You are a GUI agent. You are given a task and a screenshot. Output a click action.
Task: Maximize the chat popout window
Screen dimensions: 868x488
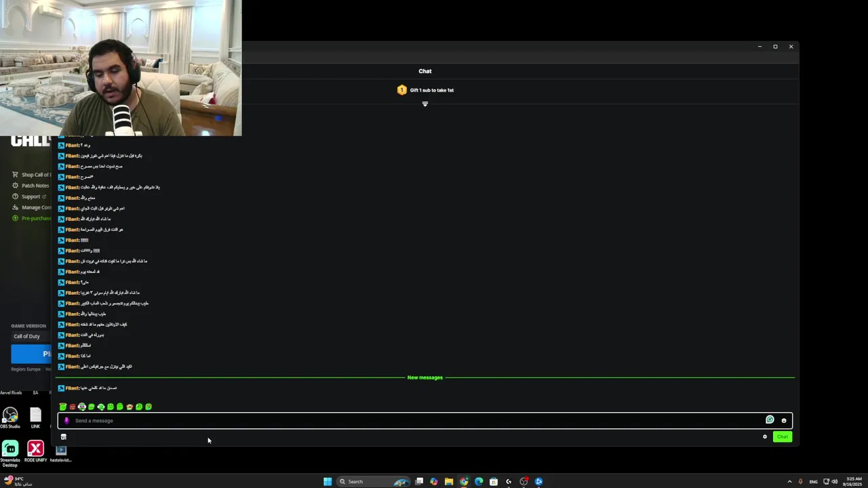tap(775, 47)
